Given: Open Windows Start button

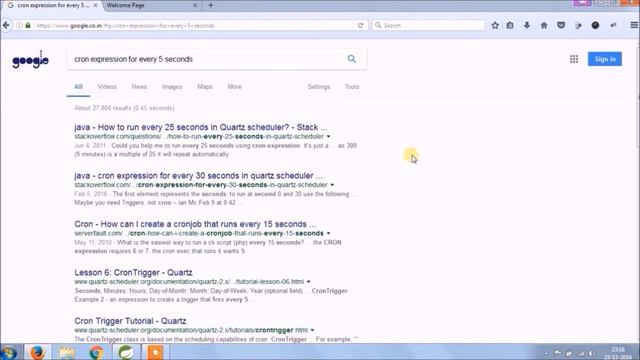Looking at the screenshot, I should pyautogui.click(x=9, y=352).
